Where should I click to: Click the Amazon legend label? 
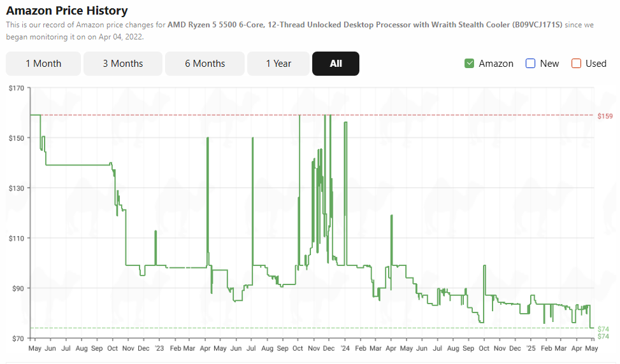pyautogui.click(x=496, y=64)
